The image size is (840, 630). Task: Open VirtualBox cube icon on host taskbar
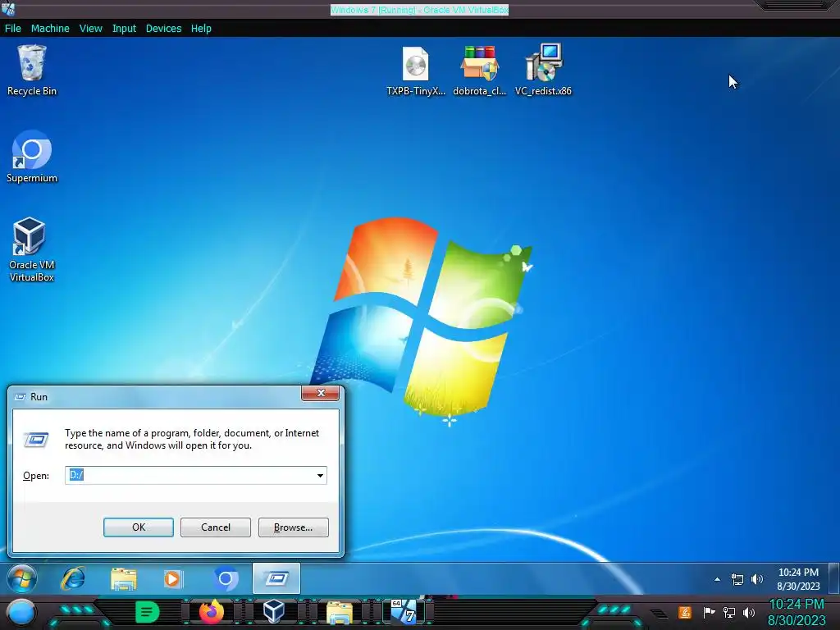pos(274,612)
